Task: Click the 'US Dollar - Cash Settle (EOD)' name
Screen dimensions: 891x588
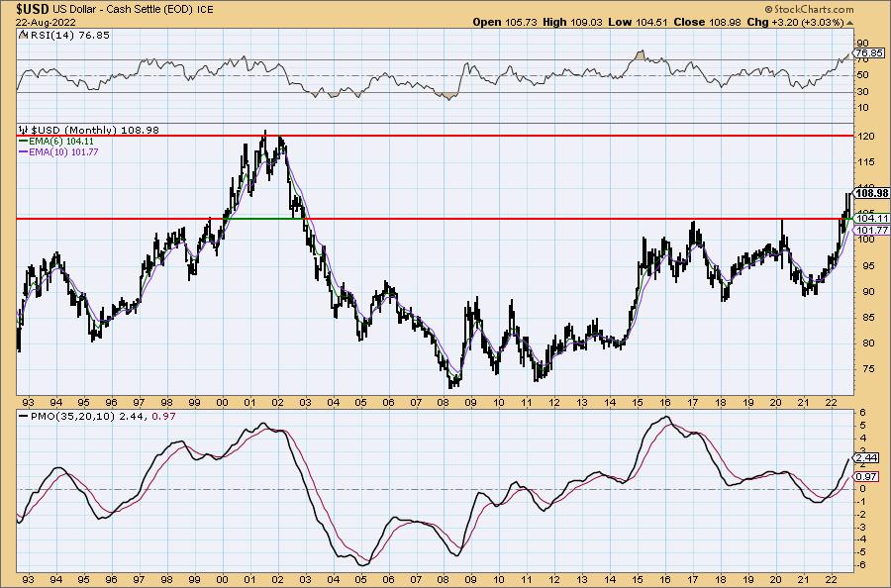Action: coord(124,9)
